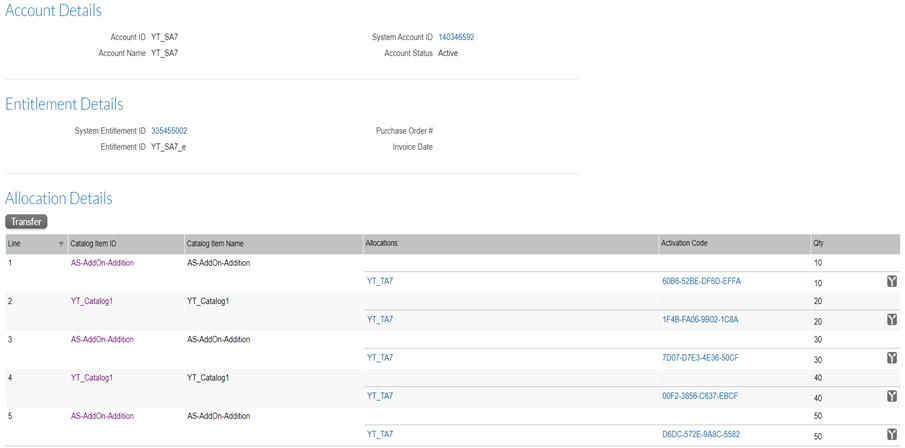Click the Account Details heading

tap(53, 10)
